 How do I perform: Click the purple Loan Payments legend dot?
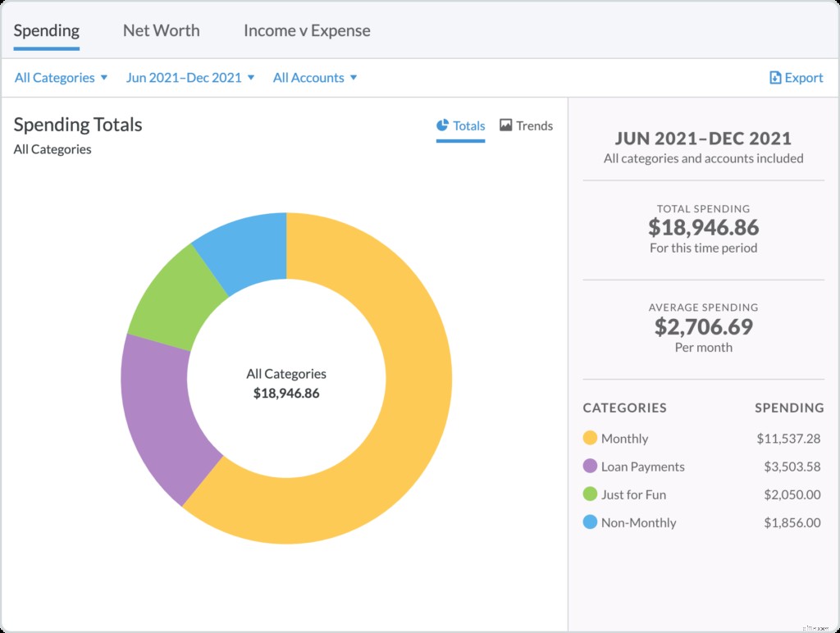pos(589,467)
